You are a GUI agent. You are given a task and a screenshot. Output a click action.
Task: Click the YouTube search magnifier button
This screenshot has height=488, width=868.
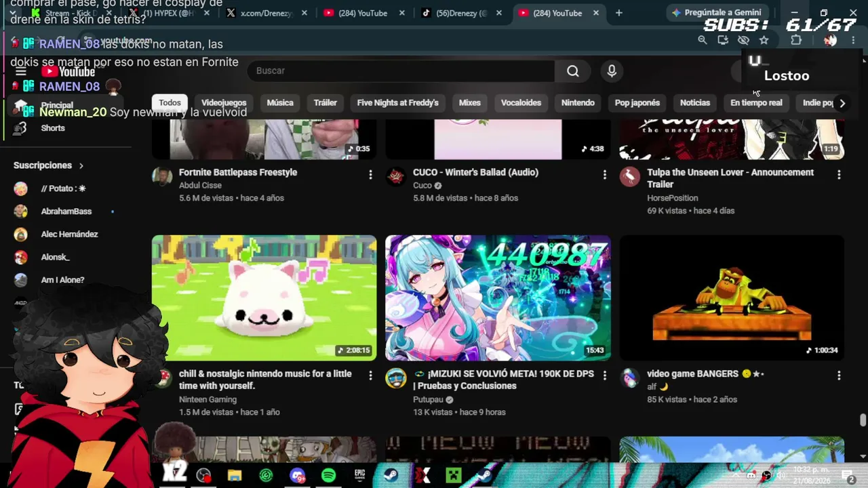pos(573,70)
